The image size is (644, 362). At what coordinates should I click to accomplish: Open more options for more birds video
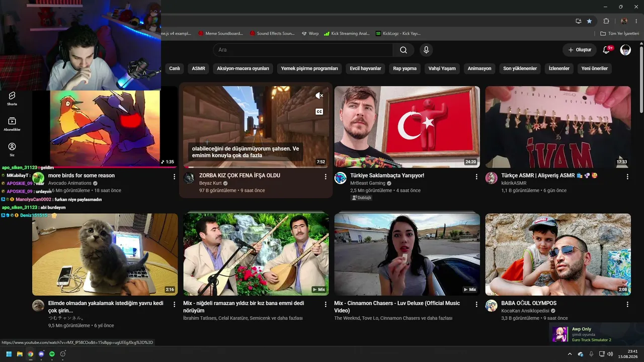[175, 176]
